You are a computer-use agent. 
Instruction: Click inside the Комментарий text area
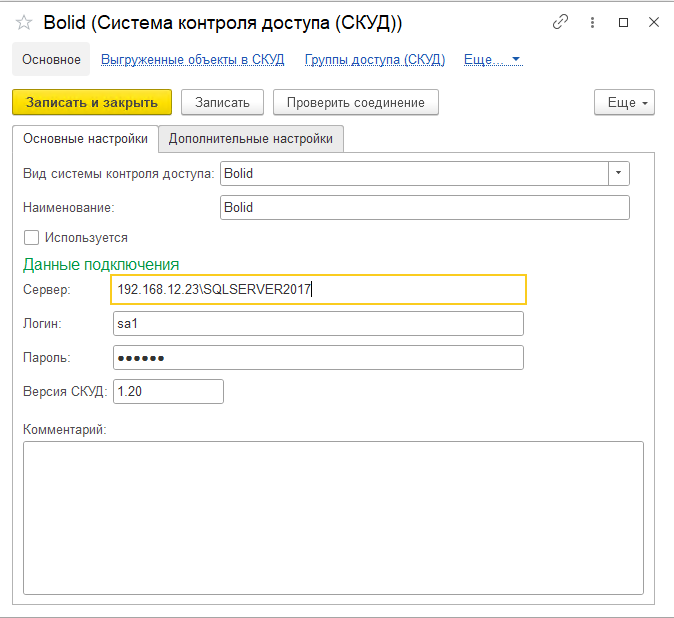click(x=332, y=518)
